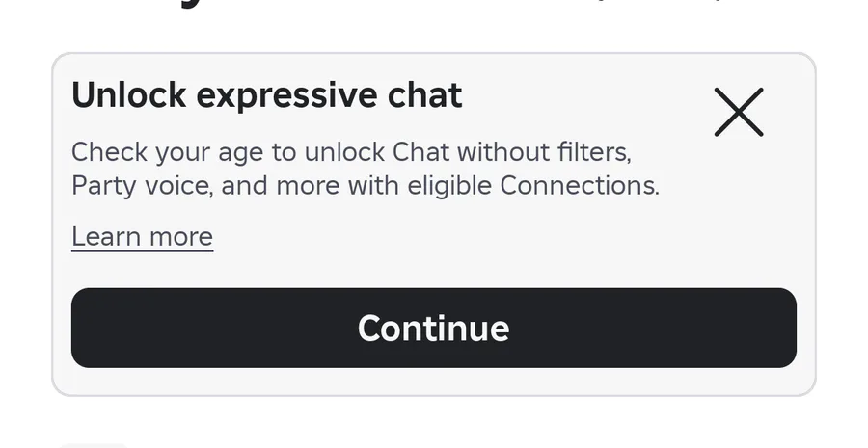Select the 'Unlock expressive chat' heading
This screenshot has width=868, height=448.
(267, 95)
